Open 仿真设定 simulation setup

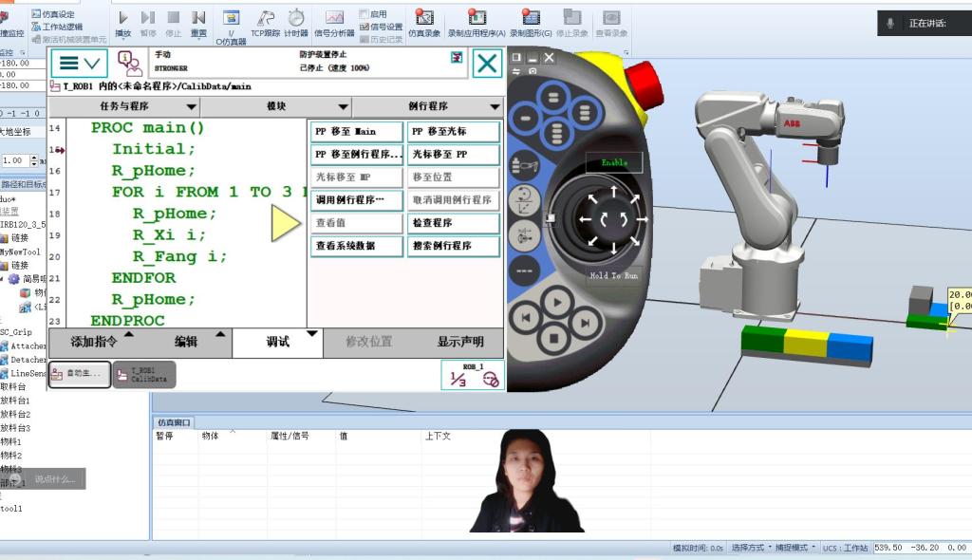[53, 13]
